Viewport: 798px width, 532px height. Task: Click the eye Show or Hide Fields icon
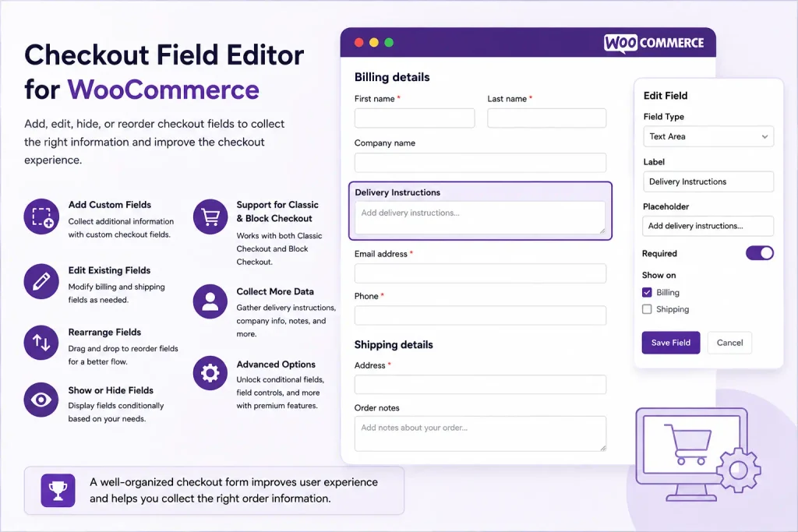41,400
